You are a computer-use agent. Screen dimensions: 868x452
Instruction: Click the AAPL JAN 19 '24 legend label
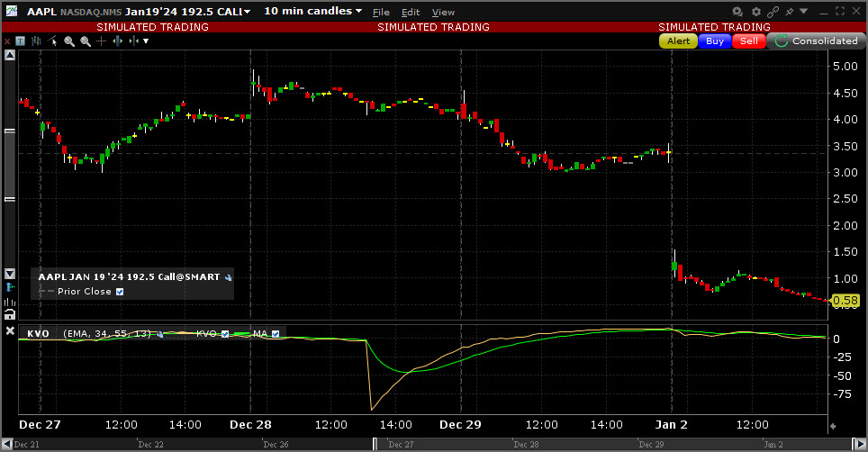point(129,277)
